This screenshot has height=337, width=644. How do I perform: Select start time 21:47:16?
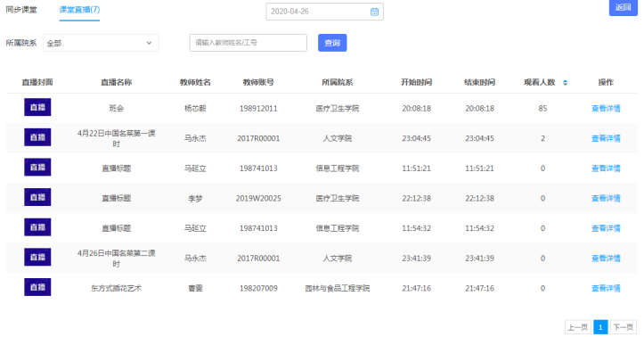click(417, 289)
